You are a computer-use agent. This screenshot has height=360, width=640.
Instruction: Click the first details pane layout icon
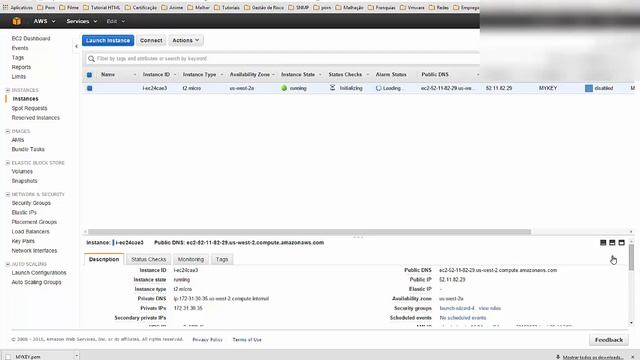coord(603,243)
